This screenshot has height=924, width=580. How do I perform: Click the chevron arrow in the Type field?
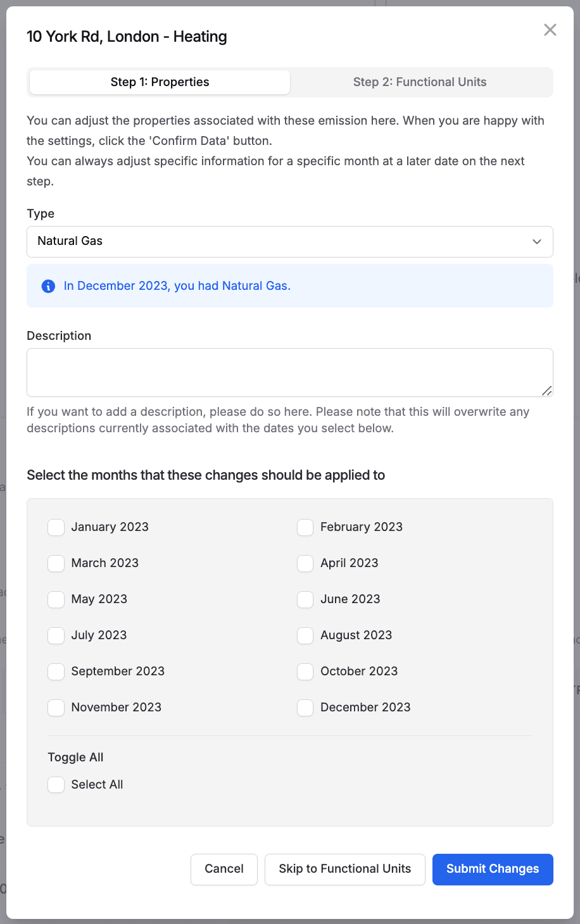click(537, 241)
